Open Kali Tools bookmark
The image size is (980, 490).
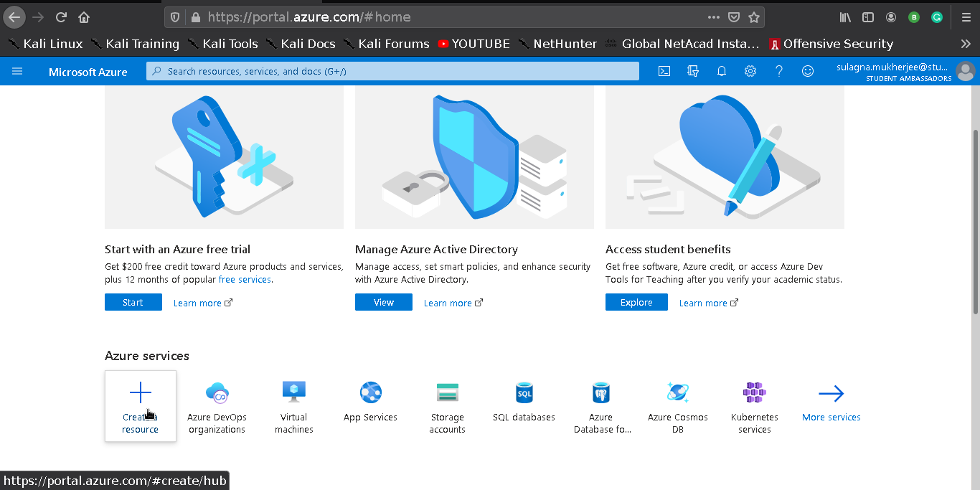(222, 44)
